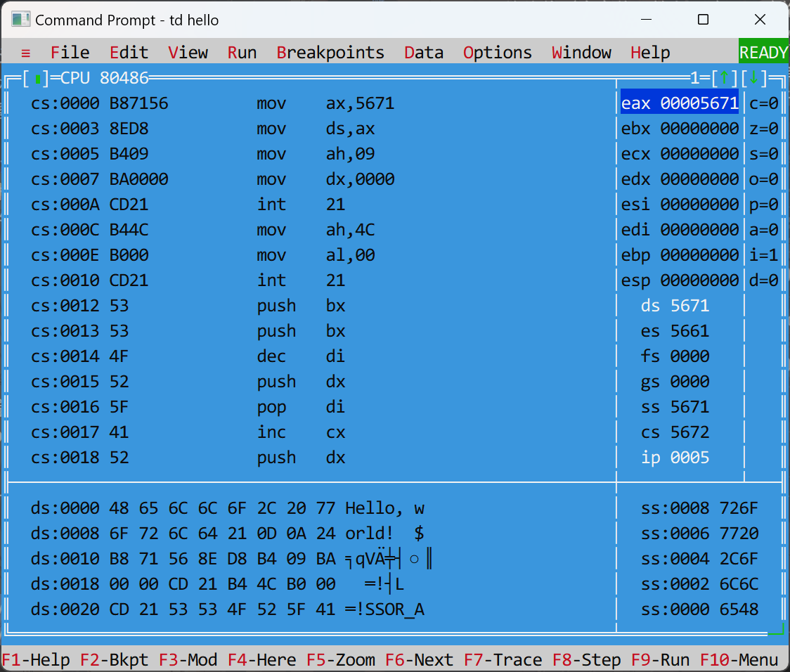Expand the Options menu

point(497,53)
